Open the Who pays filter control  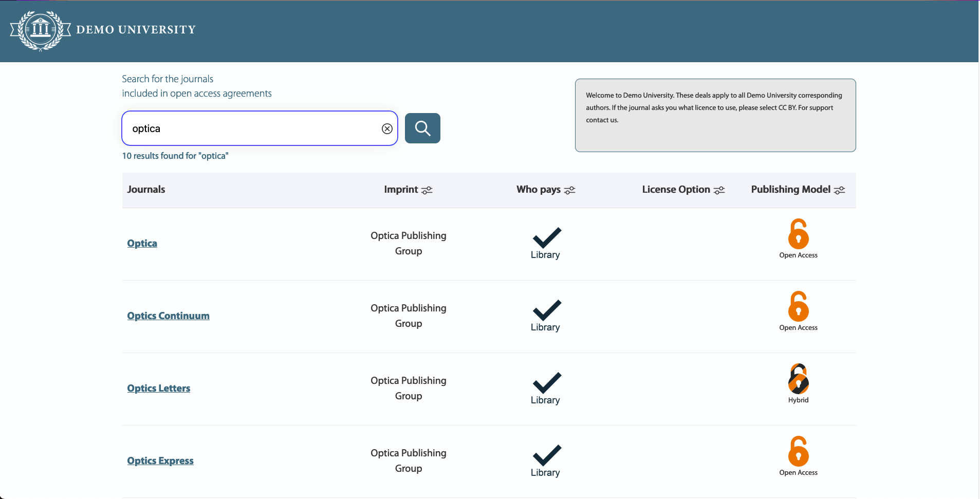(x=569, y=190)
